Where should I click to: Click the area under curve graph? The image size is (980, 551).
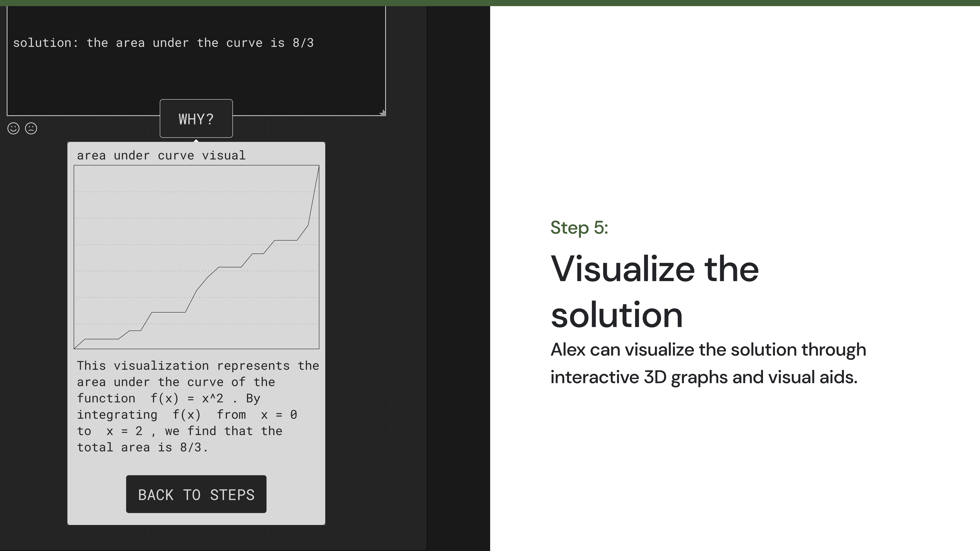[x=196, y=257]
